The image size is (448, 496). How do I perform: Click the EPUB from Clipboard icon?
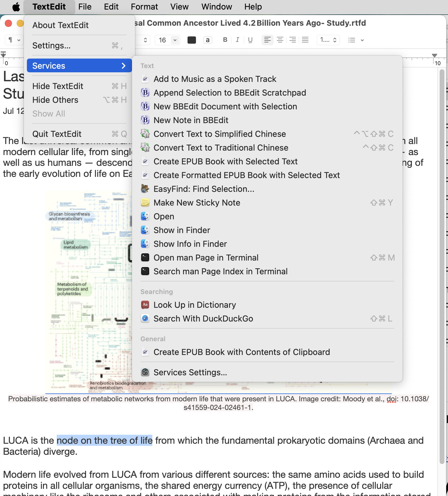[145, 352]
